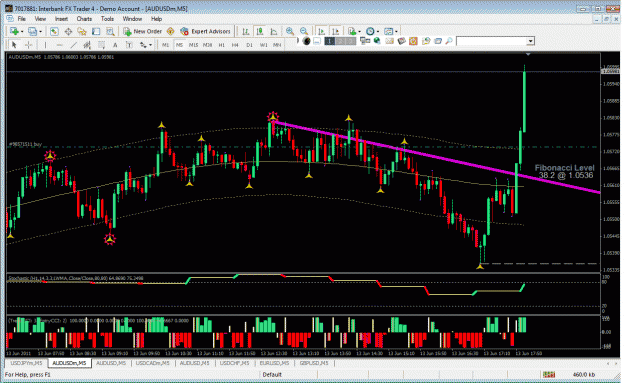Viewport: 625px width, 383px height.
Task: Switch timeframe to MN
Action: pos(277,45)
